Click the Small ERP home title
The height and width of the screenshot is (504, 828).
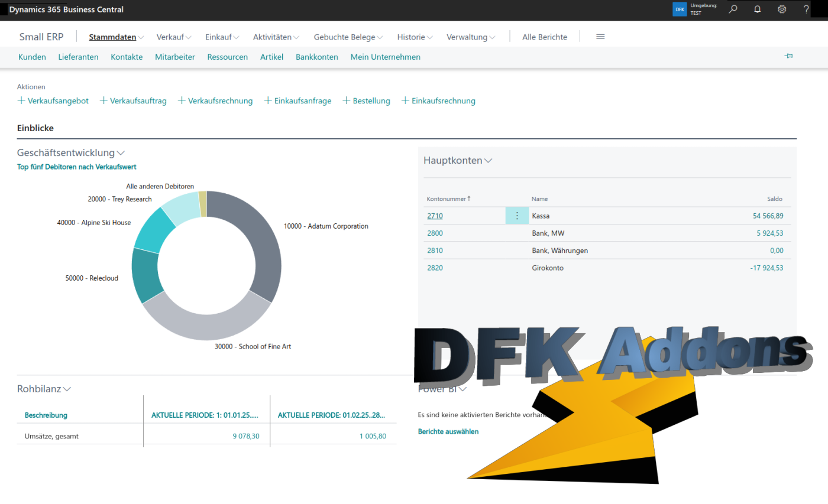[41, 37]
